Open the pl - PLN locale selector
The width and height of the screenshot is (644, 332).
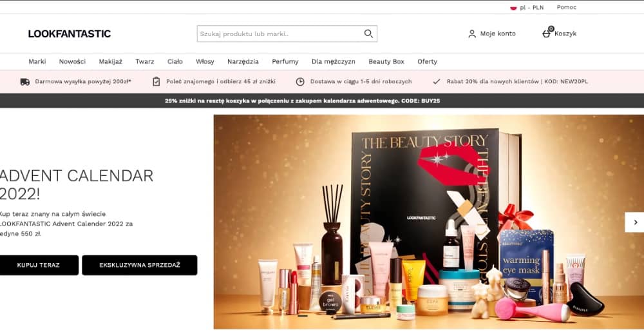(x=527, y=7)
